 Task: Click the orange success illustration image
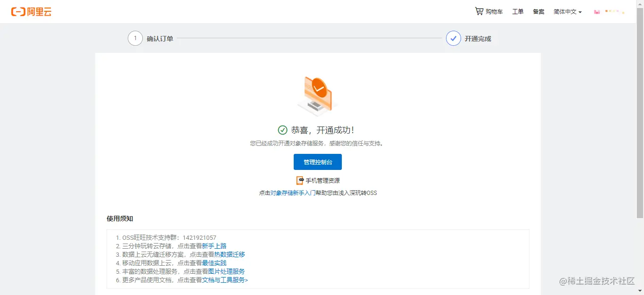pos(317,96)
